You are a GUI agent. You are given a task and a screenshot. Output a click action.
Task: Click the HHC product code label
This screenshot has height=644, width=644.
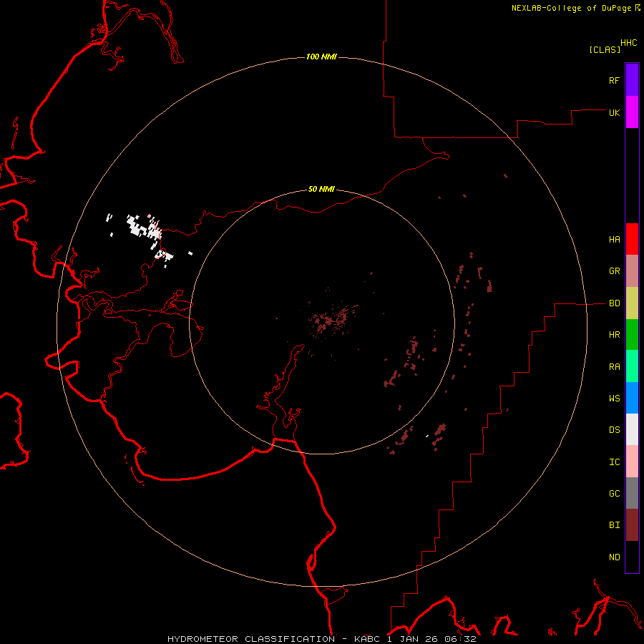pos(629,43)
